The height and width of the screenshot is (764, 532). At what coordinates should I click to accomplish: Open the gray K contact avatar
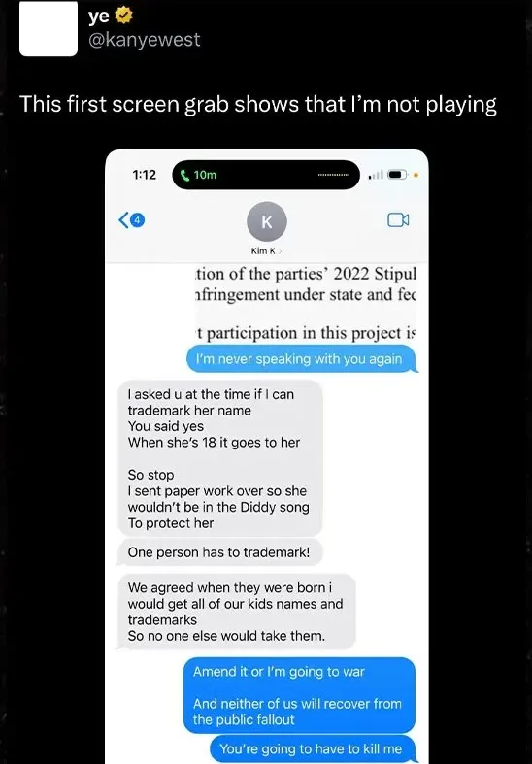coord(267,221)
